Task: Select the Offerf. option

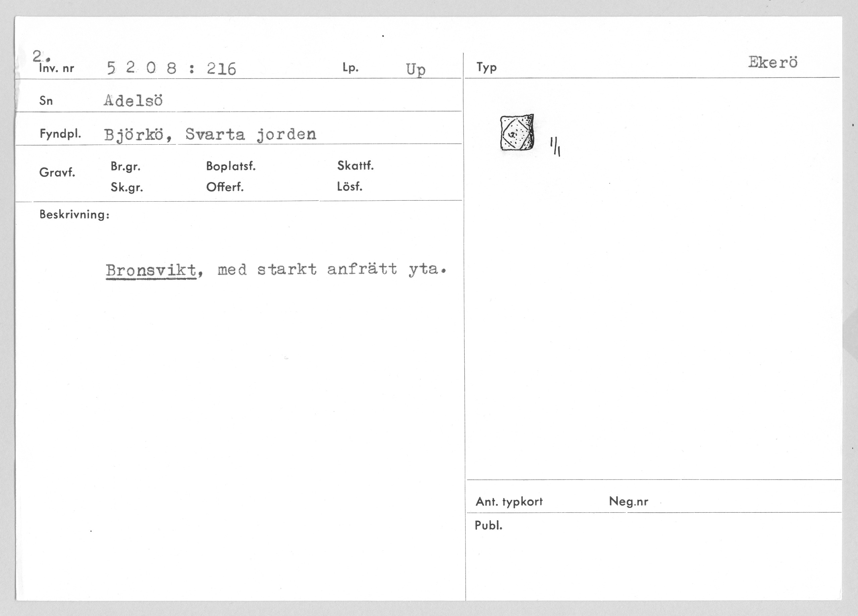Action: [x=225, y=187]
